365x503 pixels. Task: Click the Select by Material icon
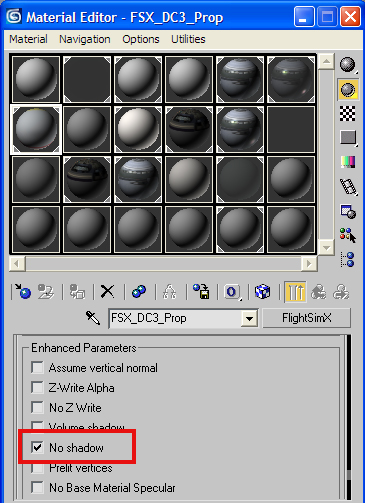348,235
